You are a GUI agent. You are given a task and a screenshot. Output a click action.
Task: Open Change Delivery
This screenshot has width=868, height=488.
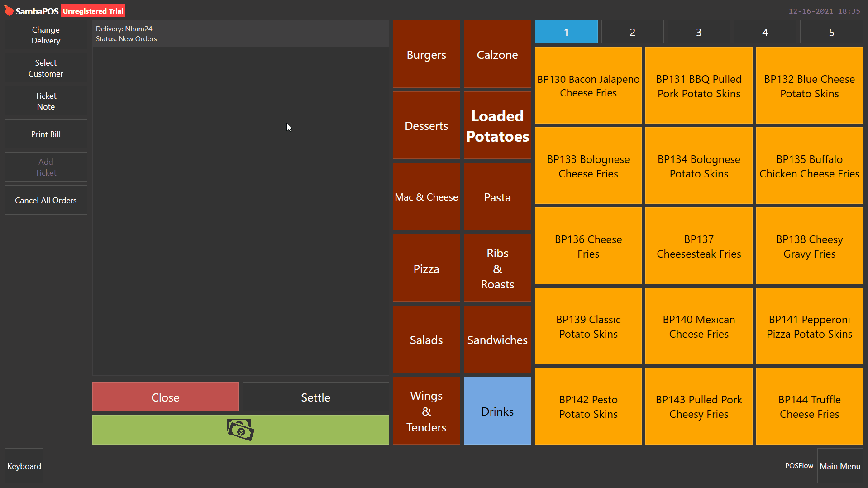46,35
